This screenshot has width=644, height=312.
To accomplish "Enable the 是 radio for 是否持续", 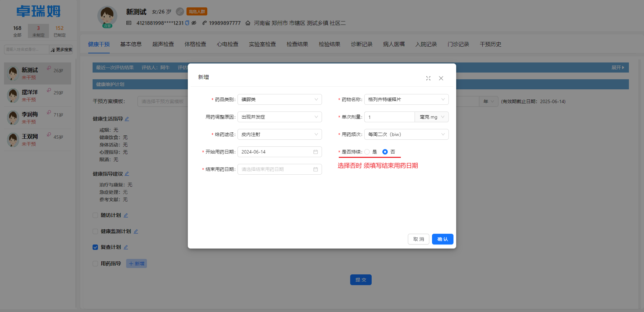I will click(x=367, y=152).
